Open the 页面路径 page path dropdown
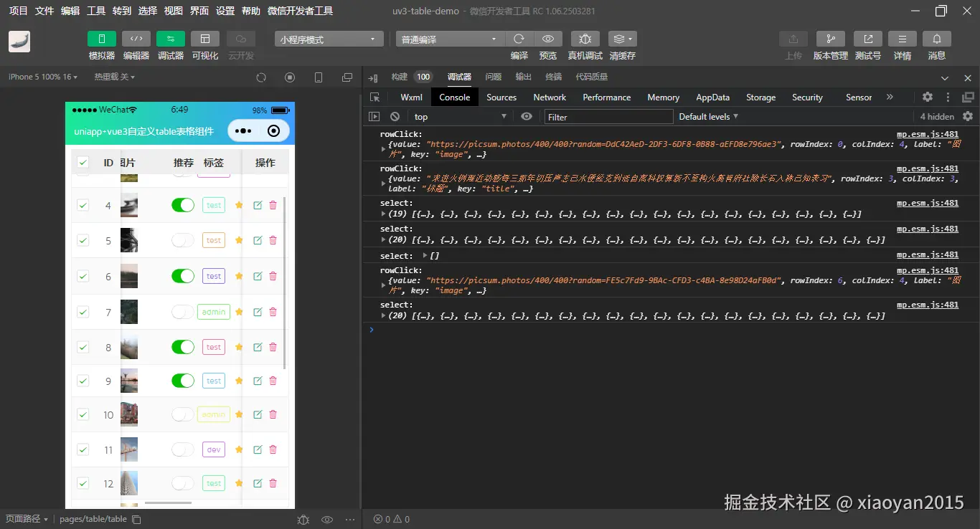The image size is (980, 529). (x=27, y=519)
